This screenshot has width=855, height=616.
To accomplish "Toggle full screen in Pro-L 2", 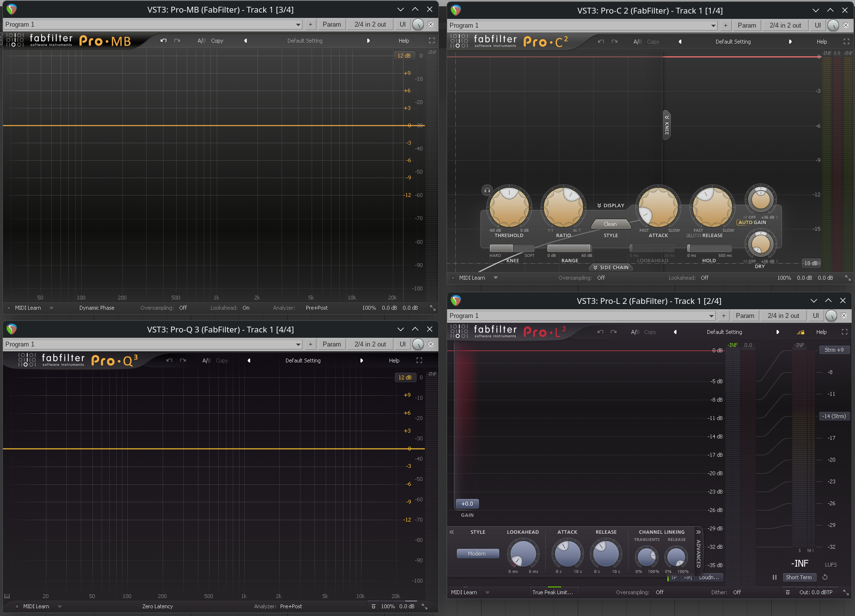I will (x=844, y=332).
